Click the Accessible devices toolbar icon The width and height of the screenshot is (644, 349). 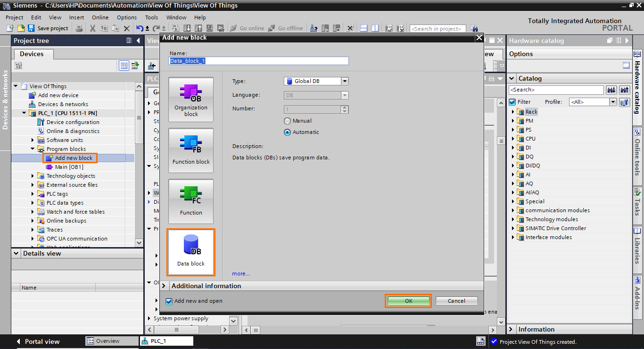pyautogui.click(x=314, y=28)
